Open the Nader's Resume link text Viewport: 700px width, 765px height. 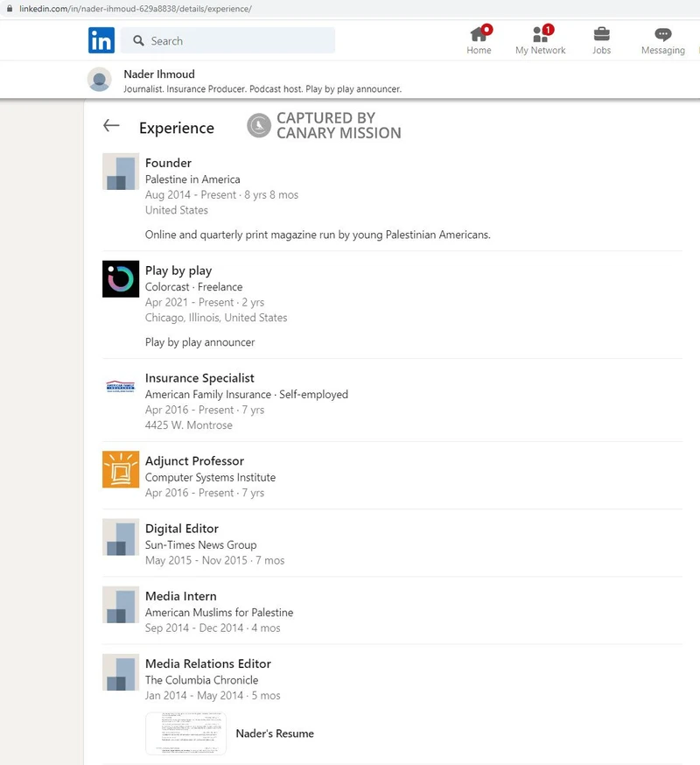275,733
